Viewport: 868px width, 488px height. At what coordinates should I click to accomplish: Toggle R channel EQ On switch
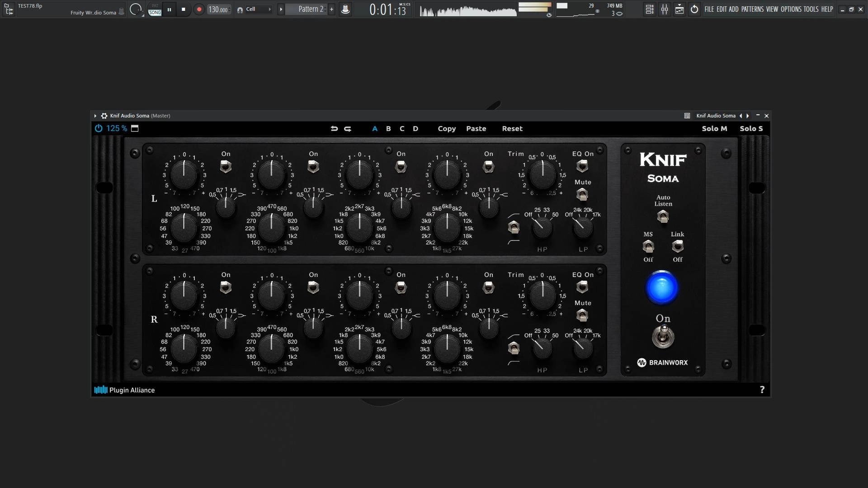(582, 286)
